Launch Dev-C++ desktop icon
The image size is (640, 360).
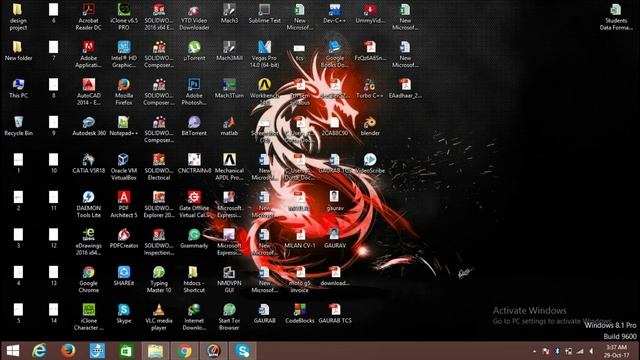(x=334, y=13)
